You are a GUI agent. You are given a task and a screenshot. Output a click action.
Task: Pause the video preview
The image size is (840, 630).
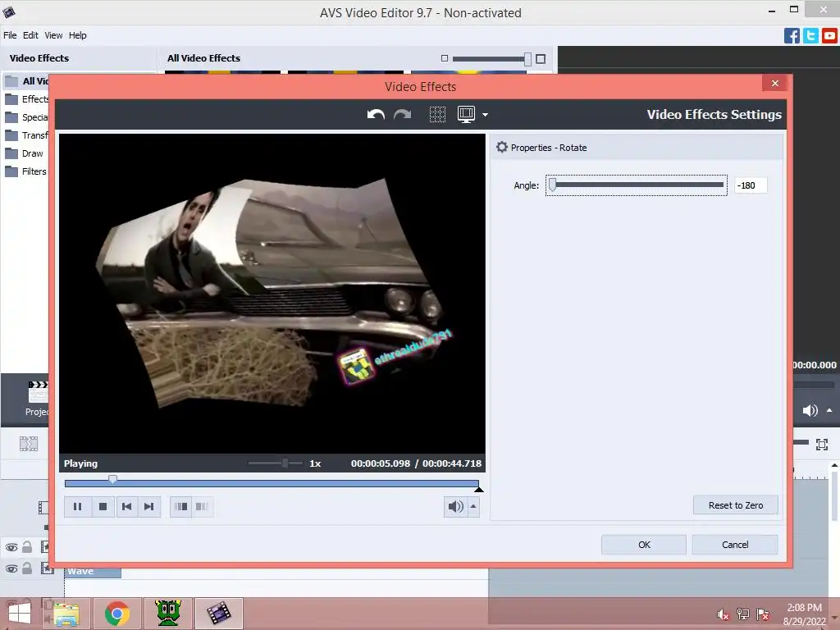pyautogui.click(x=77, y=506)
